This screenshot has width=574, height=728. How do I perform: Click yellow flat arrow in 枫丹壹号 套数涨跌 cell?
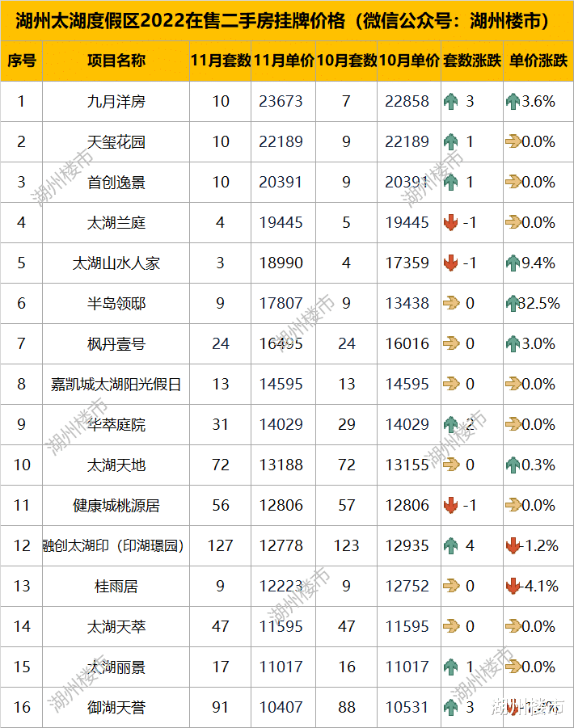pyautogui.click(x=451, y=343)
